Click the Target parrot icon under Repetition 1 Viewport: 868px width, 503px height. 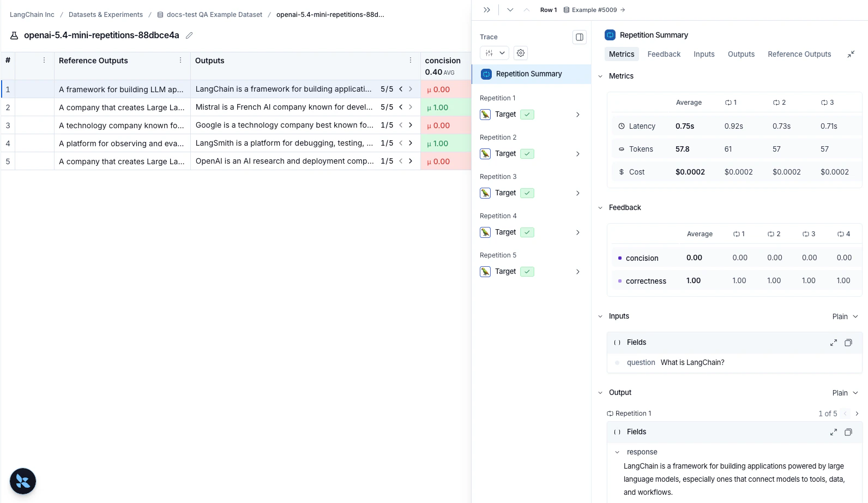tap(485, 115)
